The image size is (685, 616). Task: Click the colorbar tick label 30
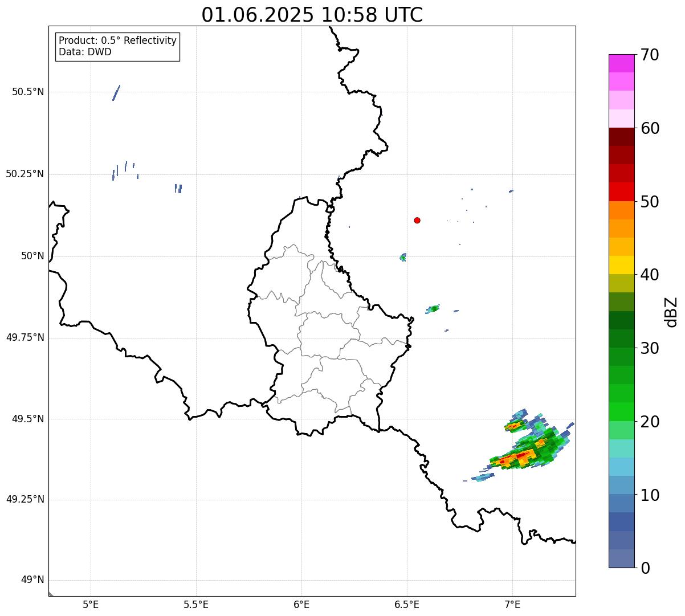click(x=650, y=348)
